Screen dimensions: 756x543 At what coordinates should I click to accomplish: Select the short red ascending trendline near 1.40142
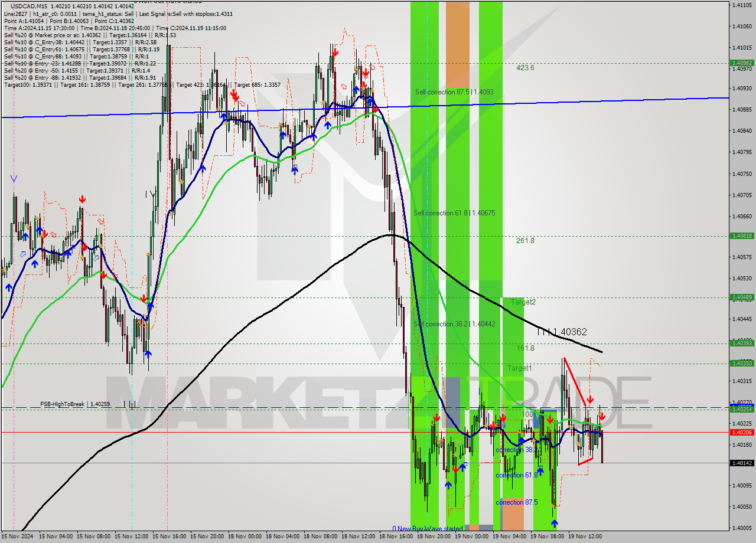pos(585,461)
